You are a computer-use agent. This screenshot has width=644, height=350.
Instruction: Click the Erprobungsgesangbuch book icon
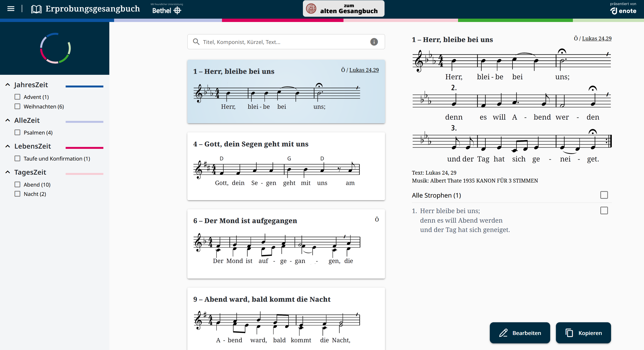point(36,9)
